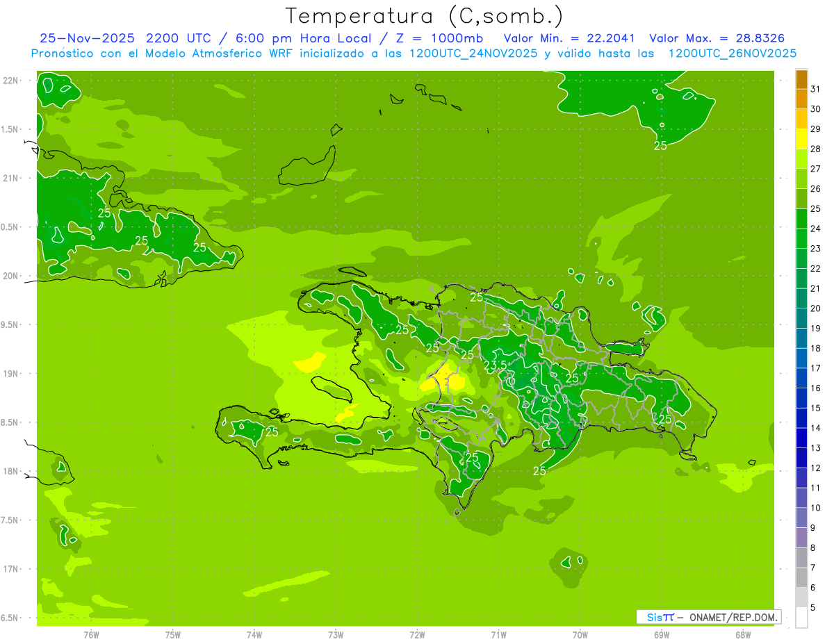Viewport: 834px width, 644px height.
Task: Pick the lime swatch between 27 and 28
Action: click(x=801, y=159)
